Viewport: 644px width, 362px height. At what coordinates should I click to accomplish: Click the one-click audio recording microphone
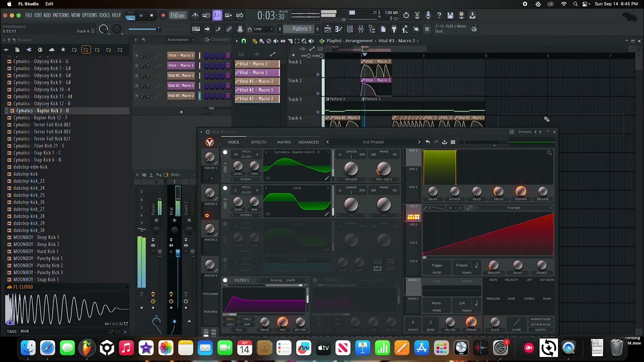point(428,16)
